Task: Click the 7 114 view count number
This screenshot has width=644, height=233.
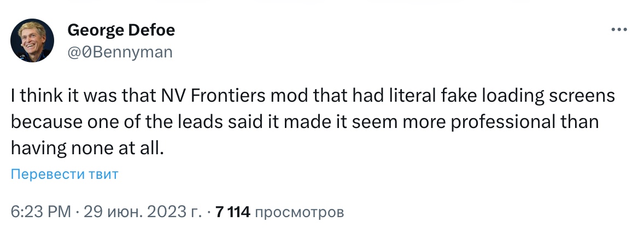Action: pyautogui.click(x=233, y=212)
